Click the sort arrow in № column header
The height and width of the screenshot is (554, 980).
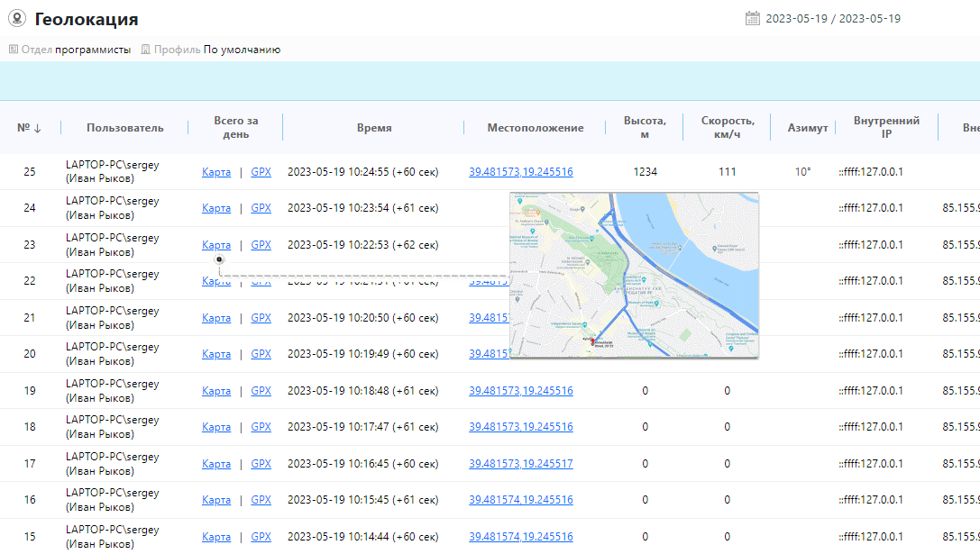(38, 128)
